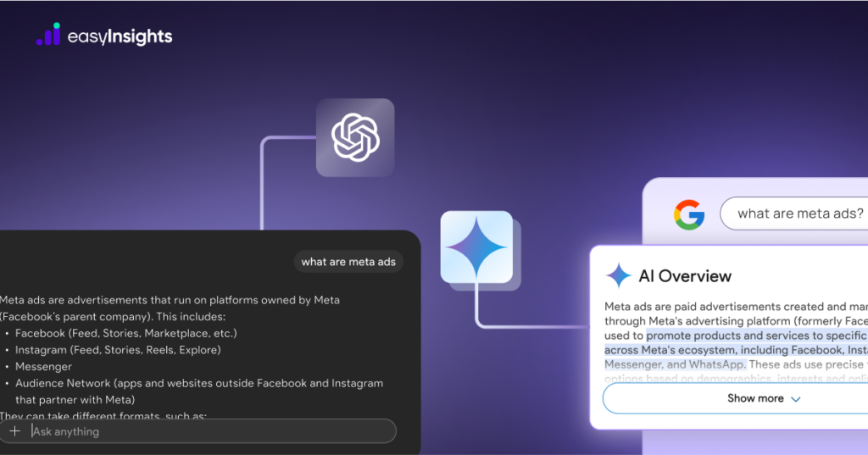This screenshot has height=455, width=868.
Task: Click the Instagram (Feed, Stories, Reels, Explore) bullet
Action: click(118, 350)
